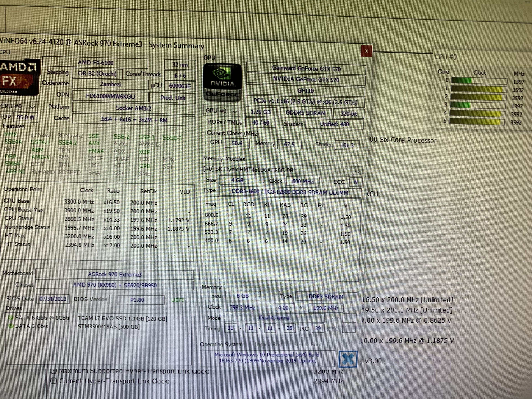Screen dimensions: 532x399
Task: Click the CPU #0 panel title
Action: coord(445,57)
